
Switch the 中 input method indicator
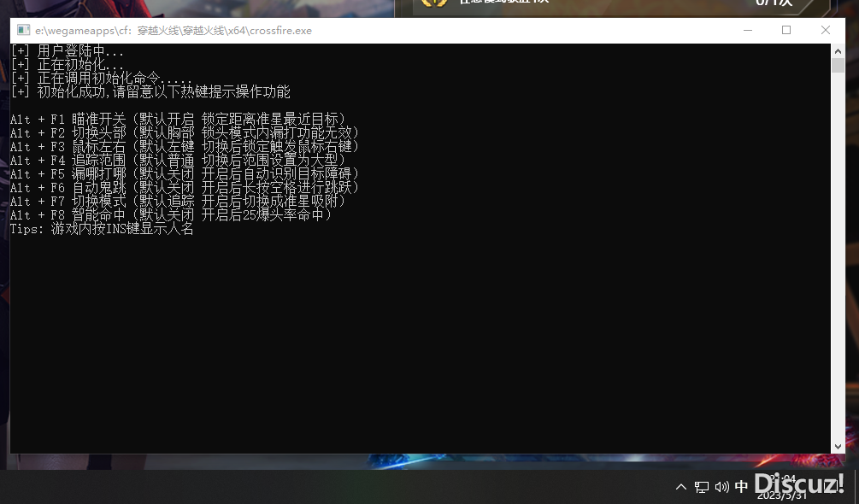coord(741,486)
